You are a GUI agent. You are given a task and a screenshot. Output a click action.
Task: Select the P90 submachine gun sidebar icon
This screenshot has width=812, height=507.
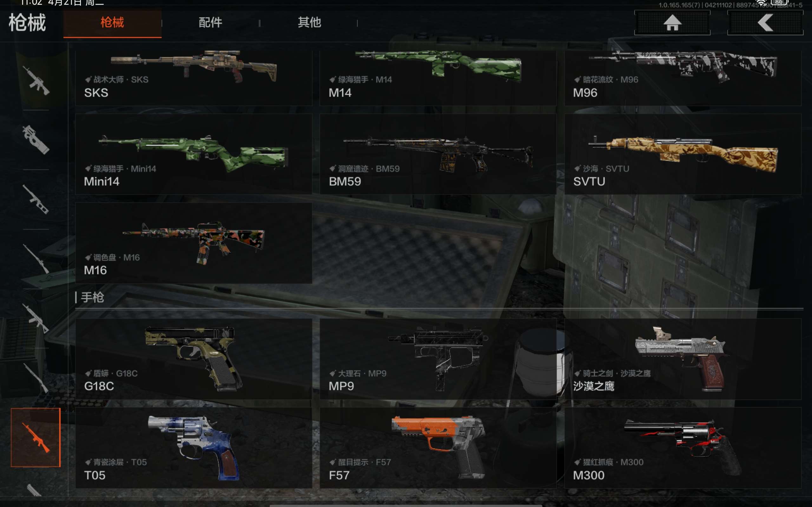pyautogui.click(x=36, y=140)
